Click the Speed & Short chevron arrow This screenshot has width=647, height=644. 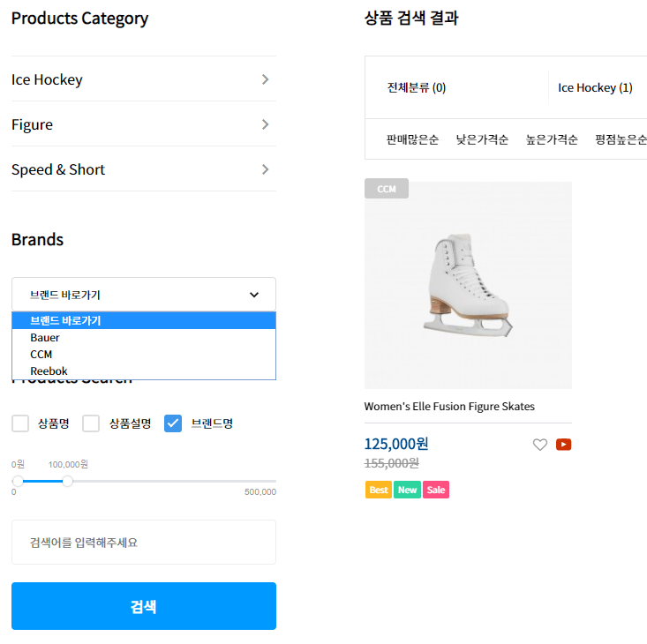tap(266, 169)
